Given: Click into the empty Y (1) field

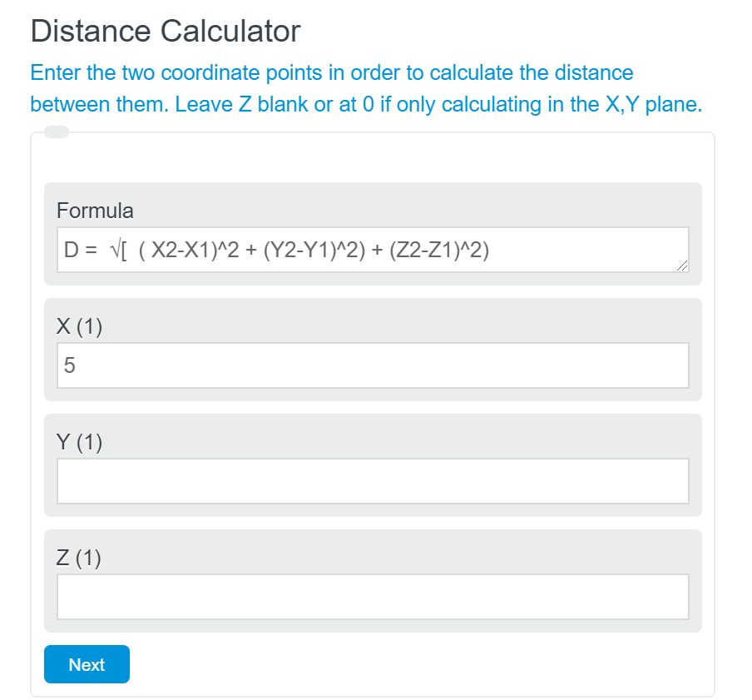Looking at the screenshot, I should pos(373,481).
